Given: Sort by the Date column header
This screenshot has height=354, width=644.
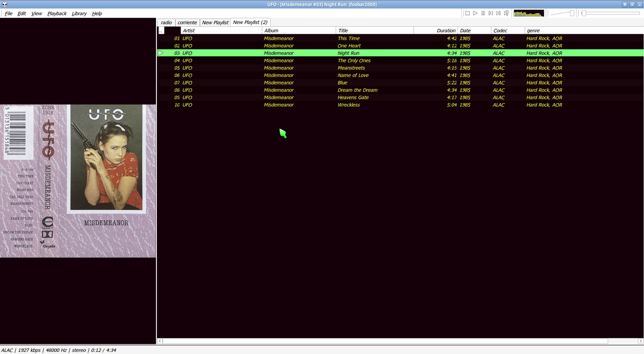Looking at the screenshot, I should coord(474,31).
